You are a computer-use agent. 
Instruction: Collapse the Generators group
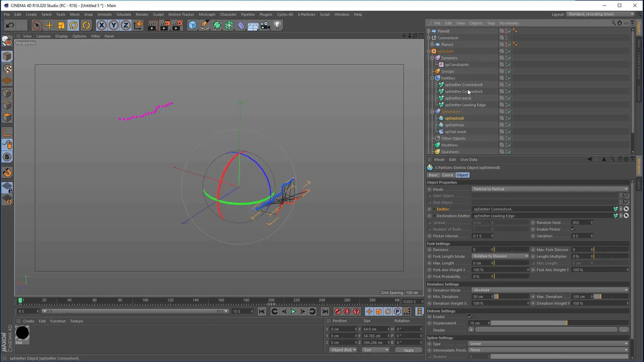click(432, 112)
